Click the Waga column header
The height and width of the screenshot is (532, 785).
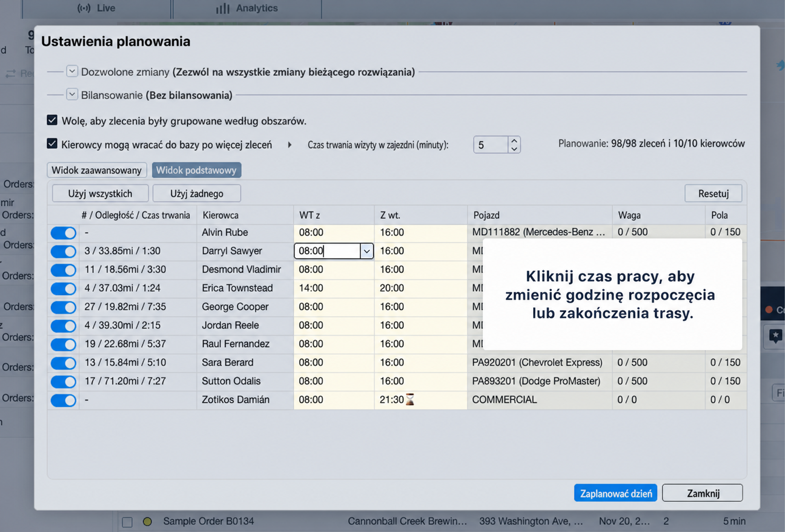pos(658,215)
